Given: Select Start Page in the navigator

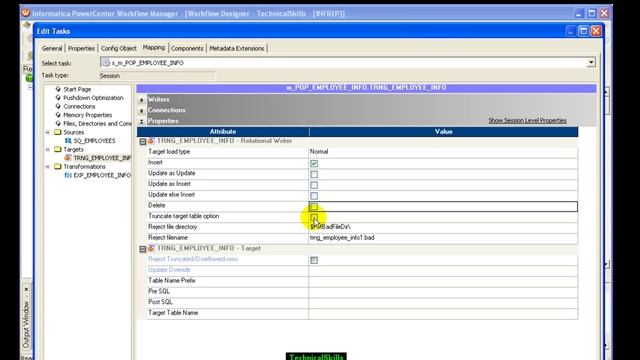Looking at the screenshot, I should pyautogui.click(x=77, y=89).
